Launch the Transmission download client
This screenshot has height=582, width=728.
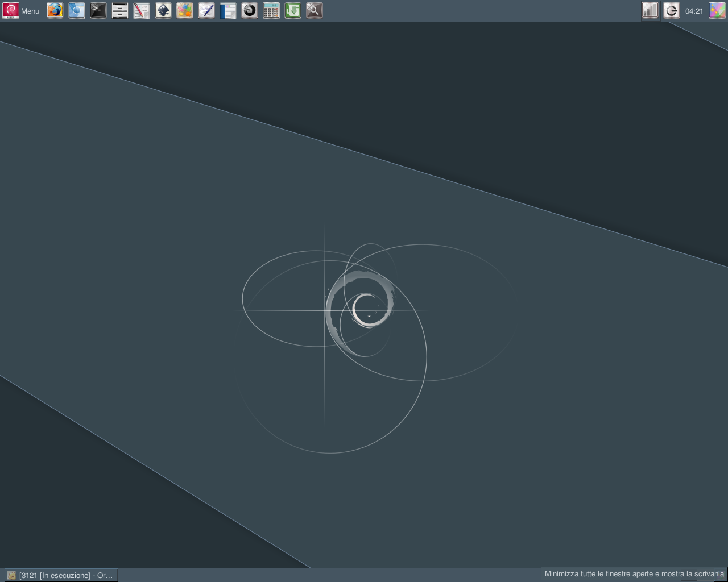click(292, 10)
